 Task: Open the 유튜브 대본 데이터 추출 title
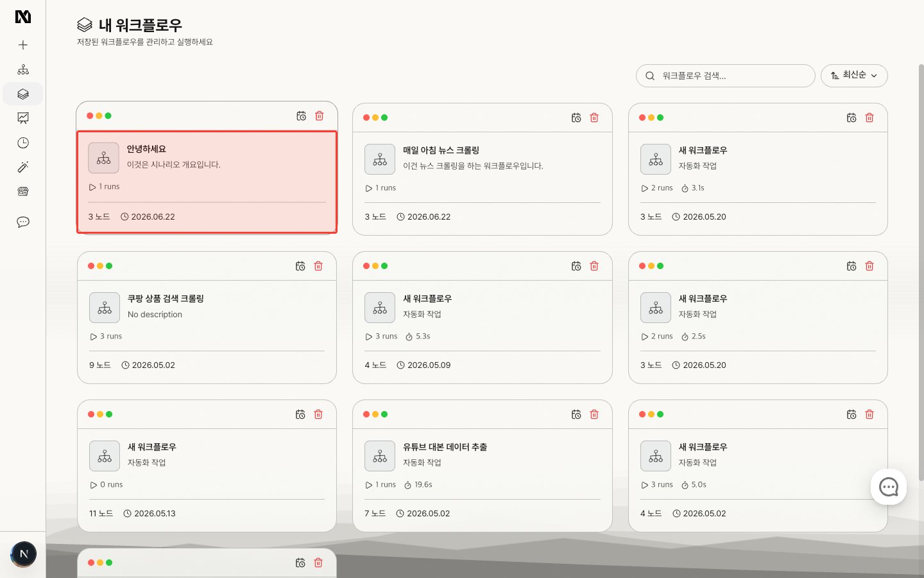coord(445,447)
